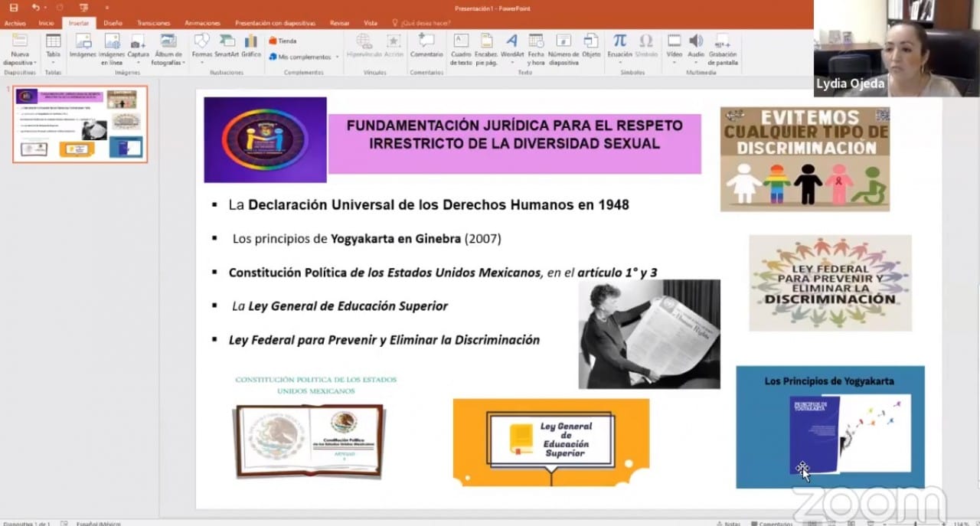Click the ¿Qué desea hacer? search box

pos(422,23)
